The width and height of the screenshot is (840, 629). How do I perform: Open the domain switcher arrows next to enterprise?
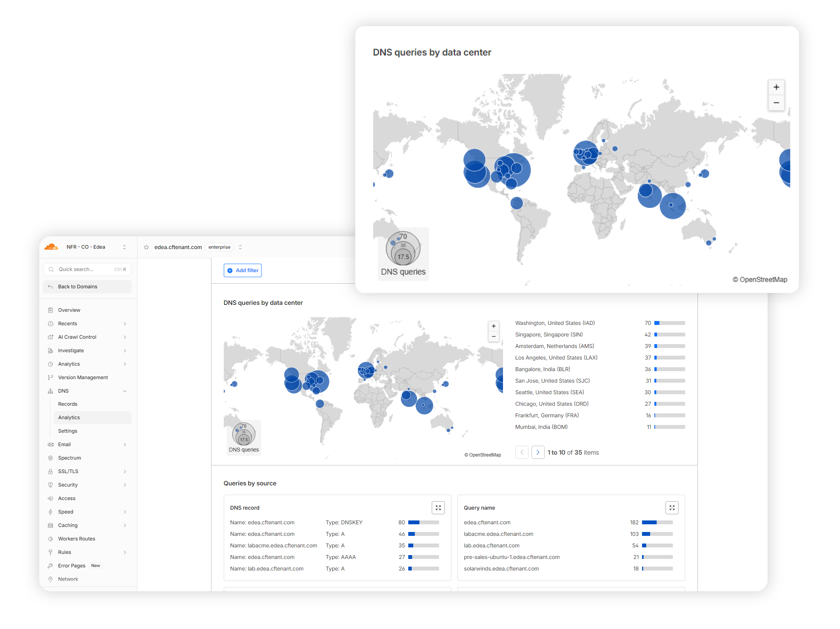240,247
